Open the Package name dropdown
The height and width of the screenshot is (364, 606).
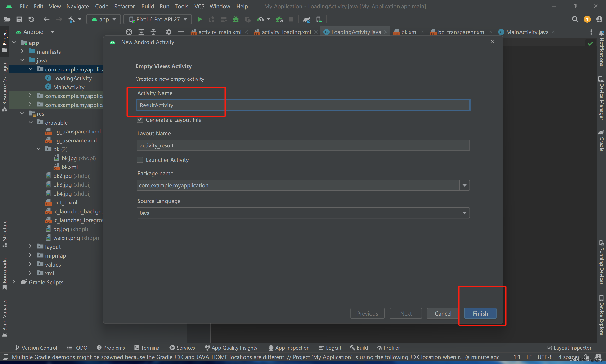[464, 185]
